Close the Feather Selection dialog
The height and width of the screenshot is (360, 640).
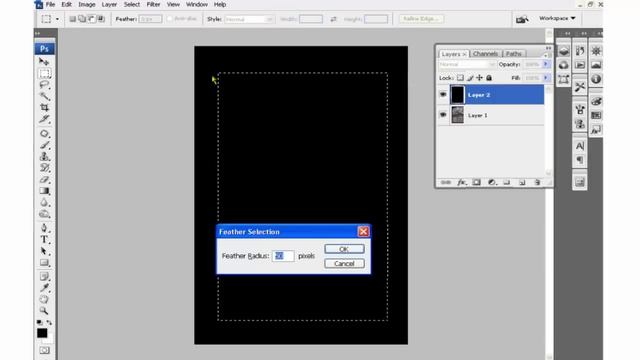pyautogui.click(x=363, y=231)
